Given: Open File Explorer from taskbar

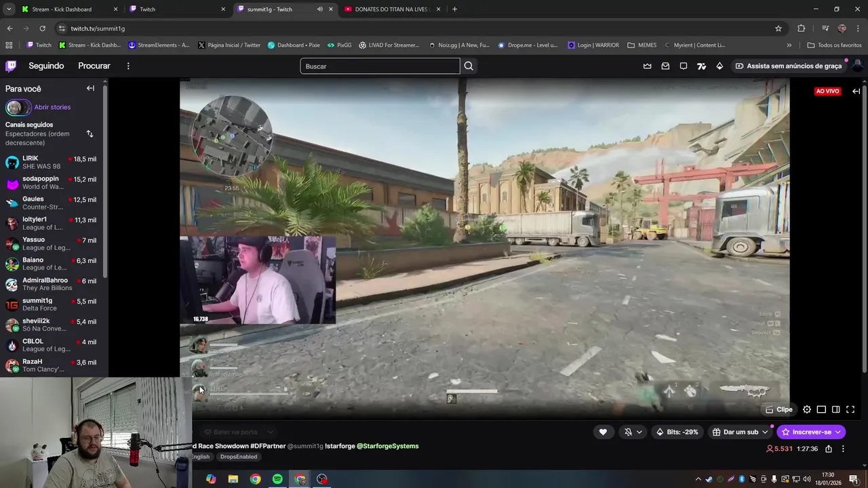Looking at the screenshot, I should coord(233,479).
